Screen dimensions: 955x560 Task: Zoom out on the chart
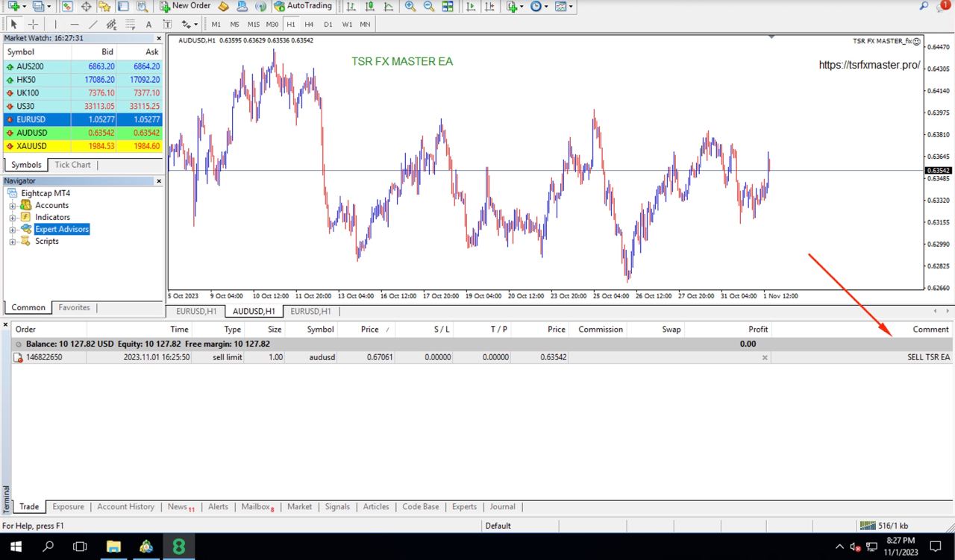(429, 6)
